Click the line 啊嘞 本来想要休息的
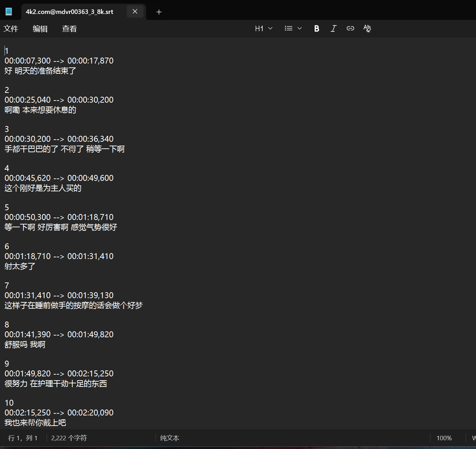476x449 pixels. pos(41,110)
